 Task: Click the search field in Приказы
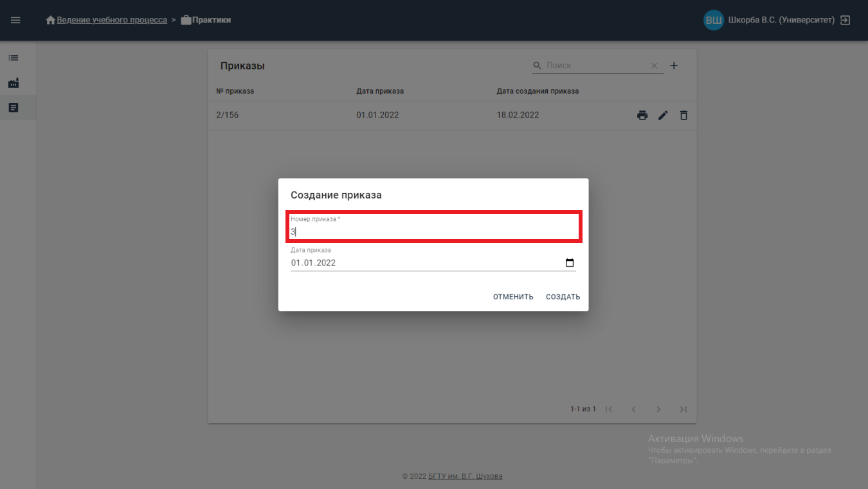597,66
